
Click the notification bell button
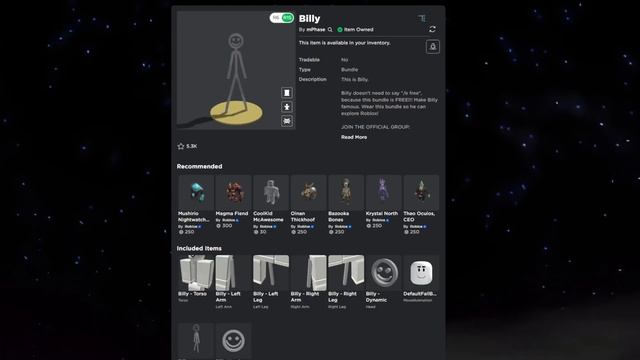pos(433,47)
